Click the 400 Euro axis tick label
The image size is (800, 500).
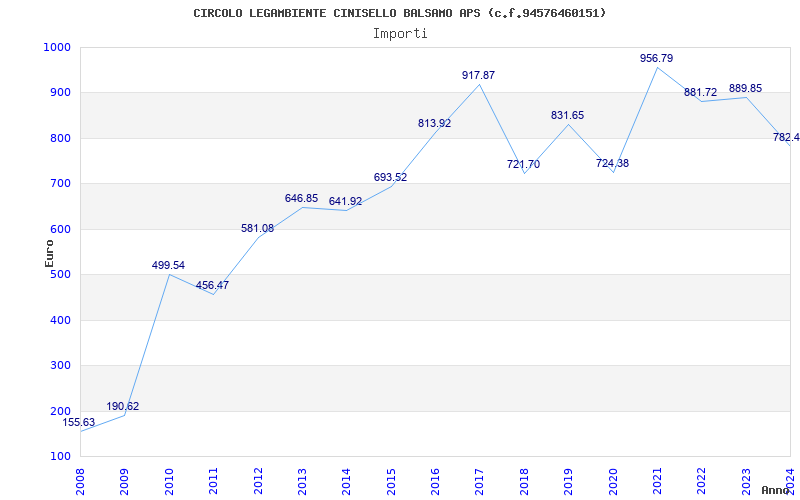(x=60, y=320)
